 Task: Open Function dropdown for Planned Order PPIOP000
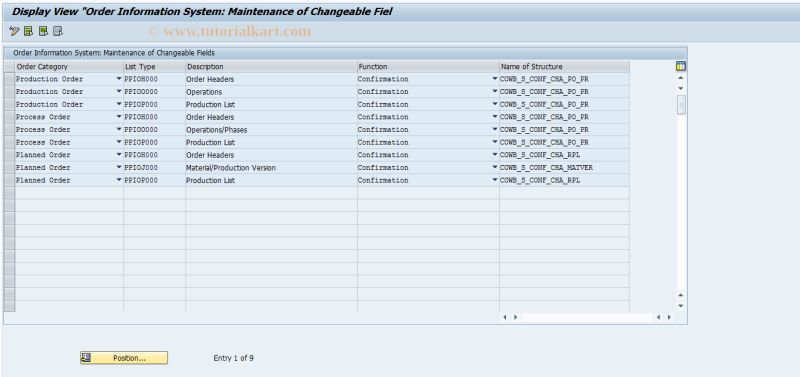[494, 180]
